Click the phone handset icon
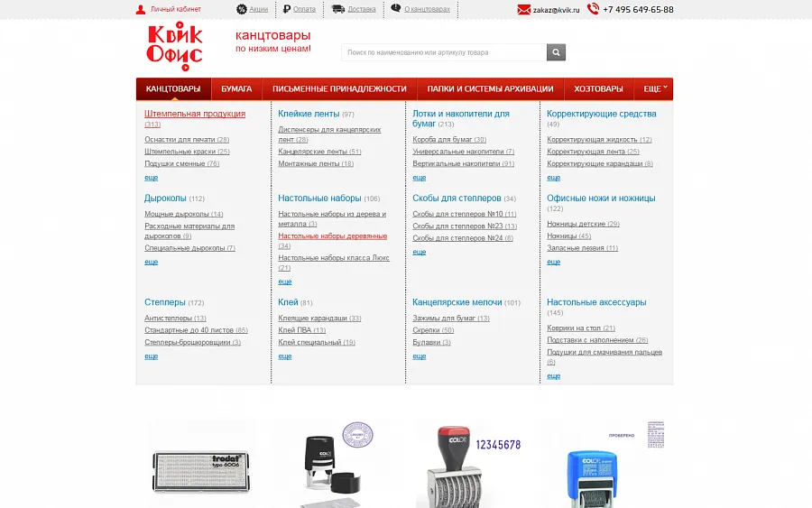Image resolution: width=812 pixels, height=508 pixels. pos(593,9)
